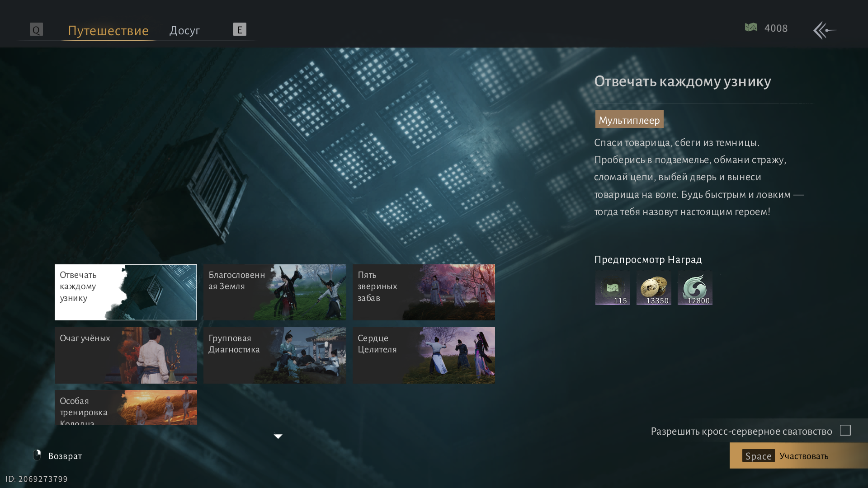This screenshot has height=488, width=868.
Task: Open the Досуг tab
Action: coord(184,30)
